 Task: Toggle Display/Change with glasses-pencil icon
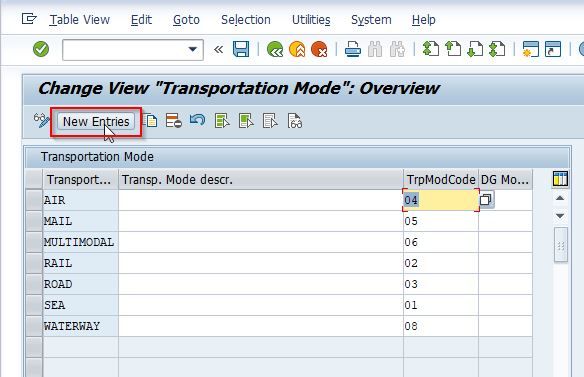[41, 121]
